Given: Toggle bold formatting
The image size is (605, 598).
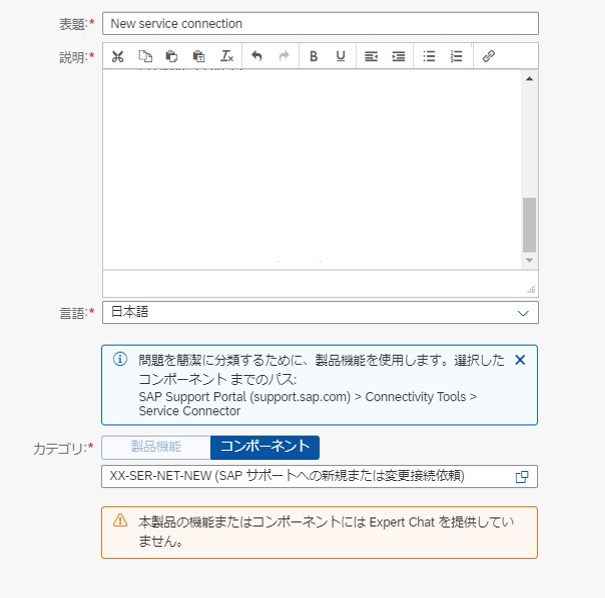Looking at the screenshot, I should (313, 56).
